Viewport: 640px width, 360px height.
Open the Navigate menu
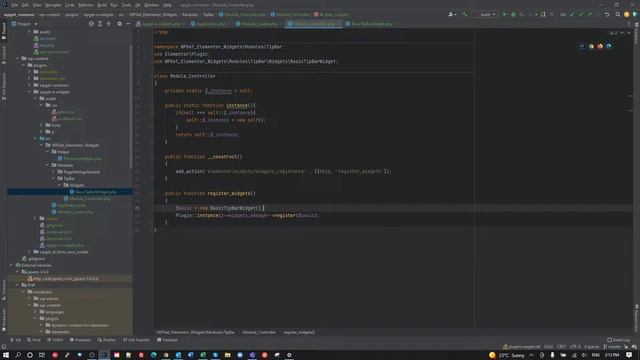53,5
